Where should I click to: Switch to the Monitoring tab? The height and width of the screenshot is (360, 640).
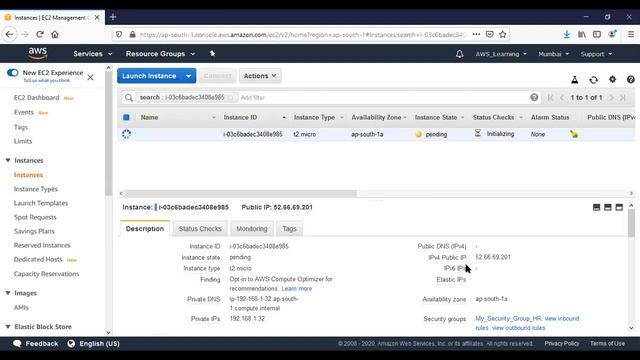(252, 229)
